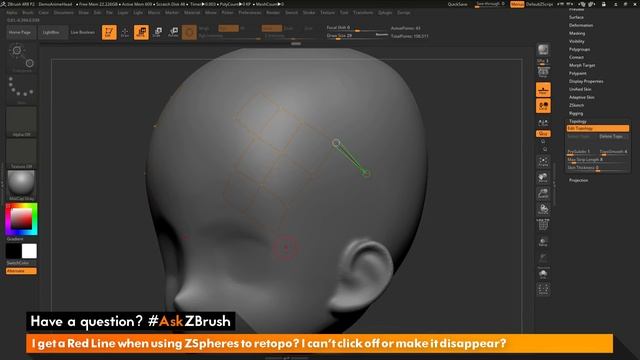
Task: Select the highlighted Move mode icon in top shelf
Action: point(141,32)
